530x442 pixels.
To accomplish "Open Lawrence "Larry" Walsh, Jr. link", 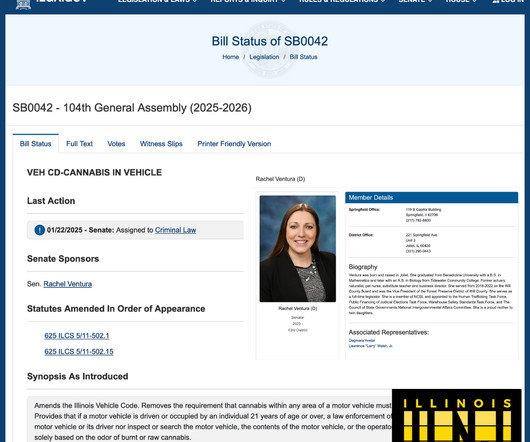I will (x=371, y=346).
